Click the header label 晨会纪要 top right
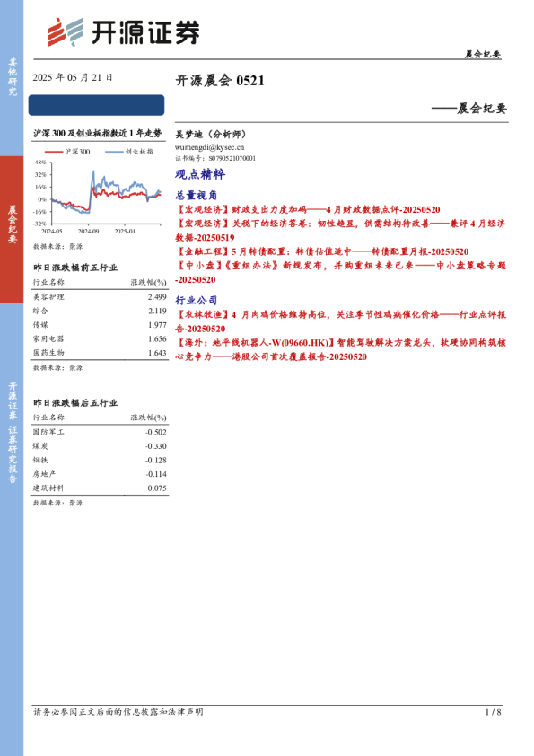This screenshot has height=756, width=534. (x=483, y=54)
